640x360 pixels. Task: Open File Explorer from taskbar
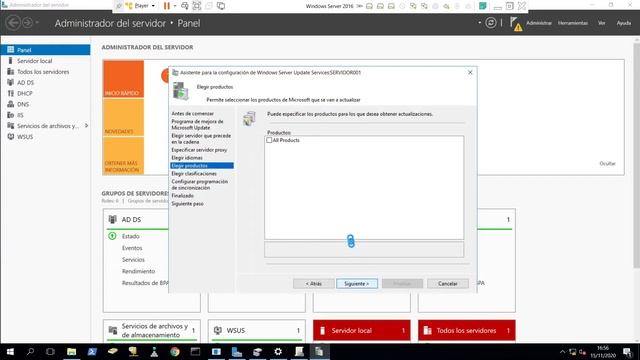71,351
